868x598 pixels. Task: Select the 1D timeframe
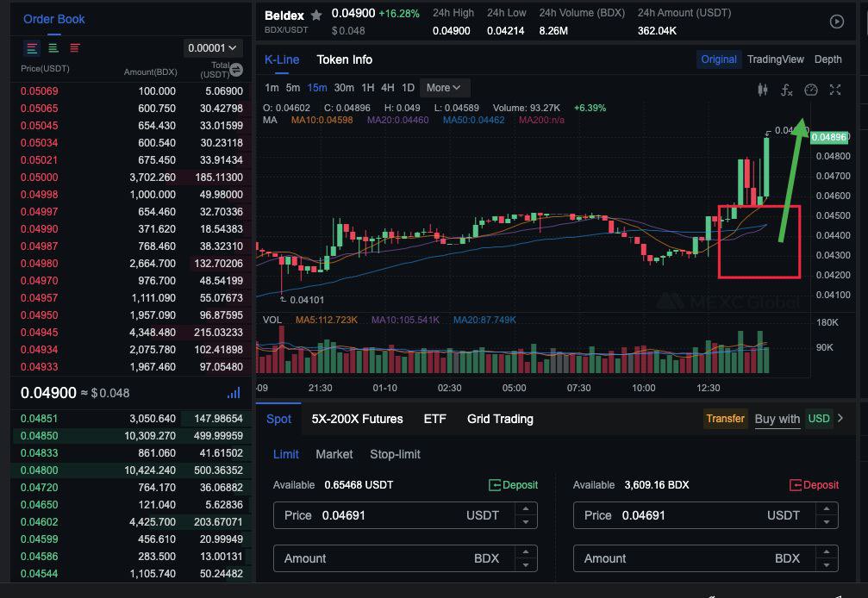pyautogui.click(x=408, y=88)
